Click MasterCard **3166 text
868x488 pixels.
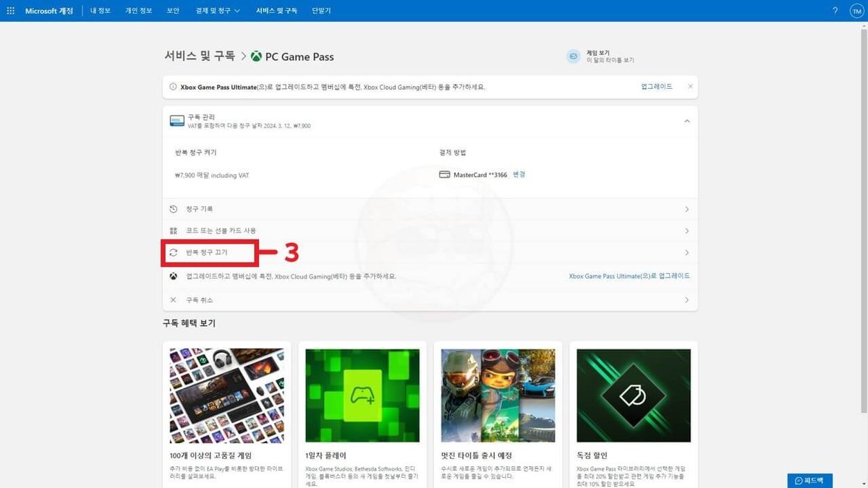coord(480,174)
